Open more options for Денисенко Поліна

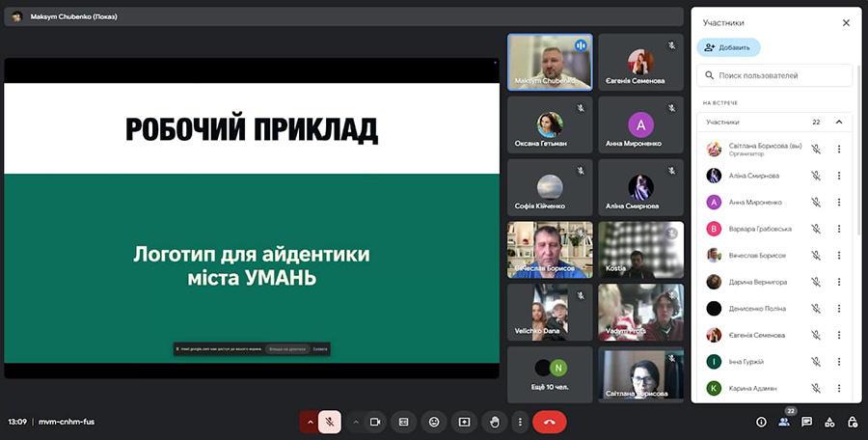click(x=839, y=309)
